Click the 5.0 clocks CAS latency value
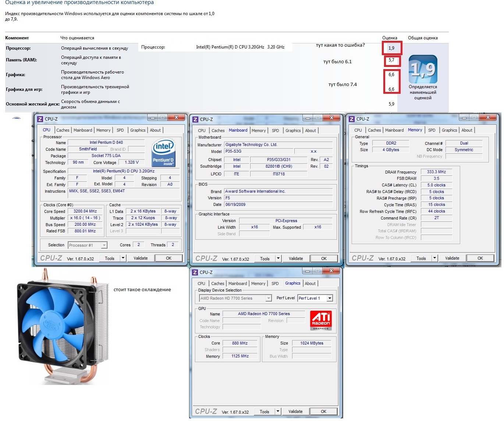504x421 pixels. pos(436,185)
